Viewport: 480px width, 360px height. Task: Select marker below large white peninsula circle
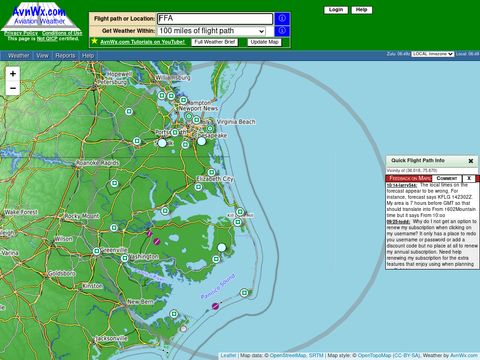click(x=216, y=259)
